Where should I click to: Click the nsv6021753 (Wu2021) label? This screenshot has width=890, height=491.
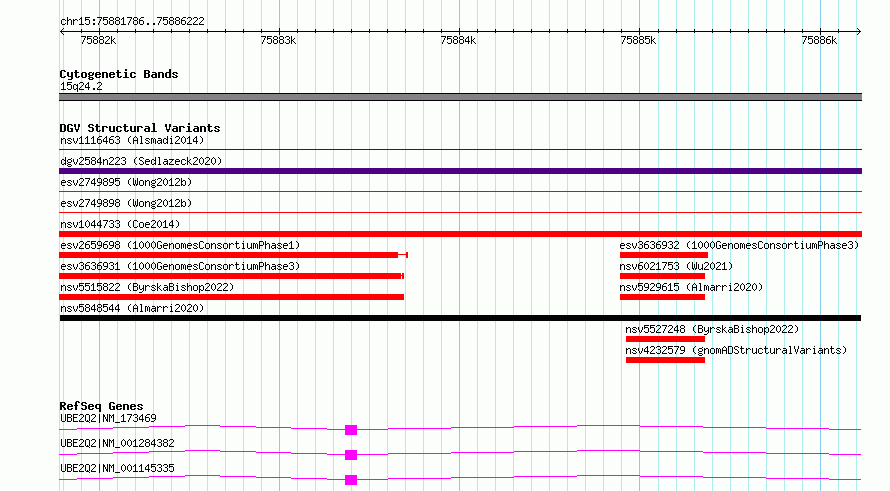coord(676,266)
